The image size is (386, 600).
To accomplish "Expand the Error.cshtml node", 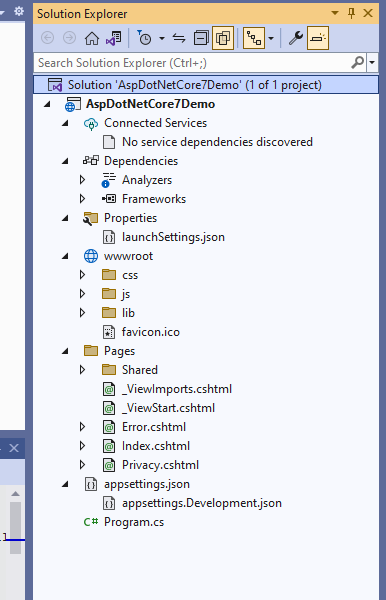I will pyautogui.click(x=82, y=427).
